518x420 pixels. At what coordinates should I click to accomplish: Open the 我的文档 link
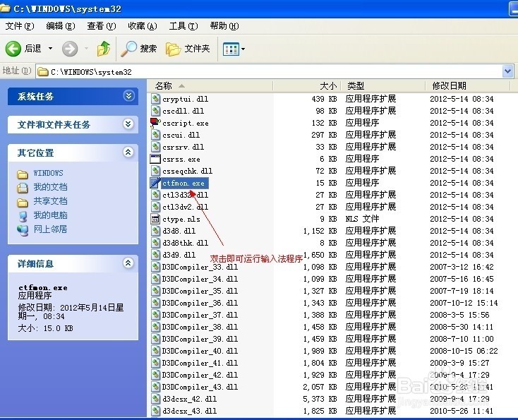[x=50, y=187]
